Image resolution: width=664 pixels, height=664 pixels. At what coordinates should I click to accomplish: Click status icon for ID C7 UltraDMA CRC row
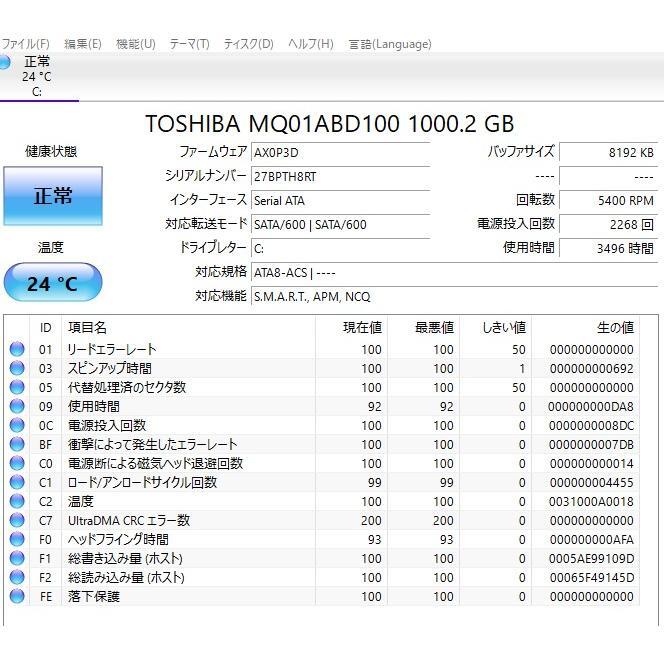tap(17, 520)
